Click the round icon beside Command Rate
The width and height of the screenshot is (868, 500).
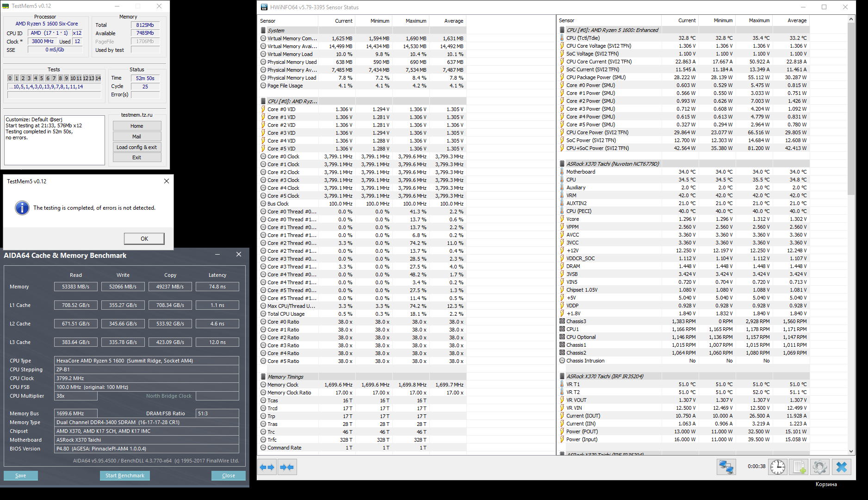click(263, 448)
